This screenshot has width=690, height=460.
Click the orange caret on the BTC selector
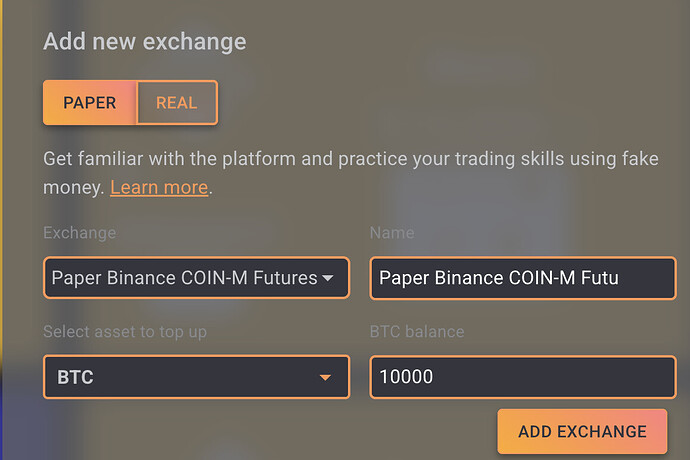(x=325, y=377)
